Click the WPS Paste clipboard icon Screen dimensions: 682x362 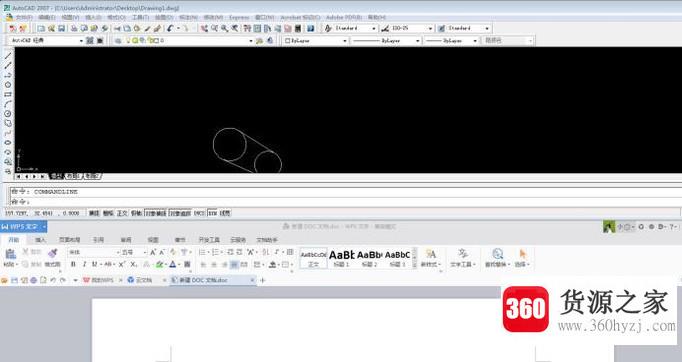pos(10,253)
